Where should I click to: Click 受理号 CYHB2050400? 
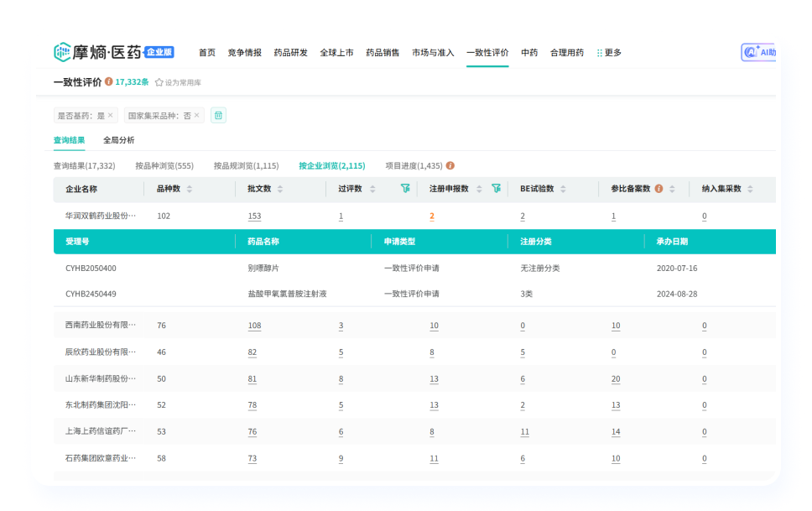(x=91, y=269)
